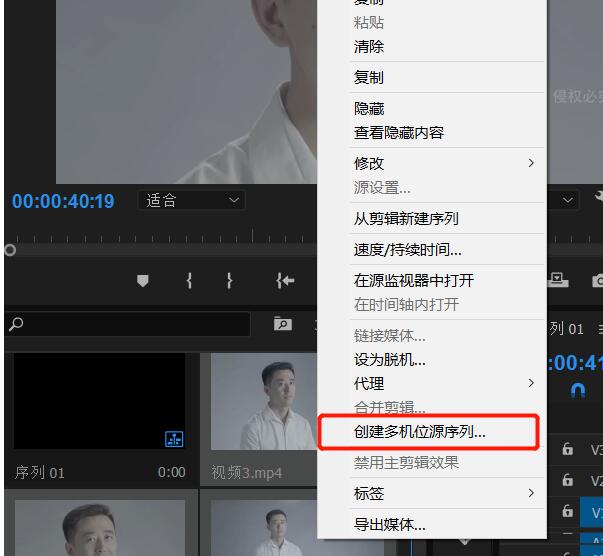
Task: Toggle the lock on track below V3
Action: (x=568, y=481)
